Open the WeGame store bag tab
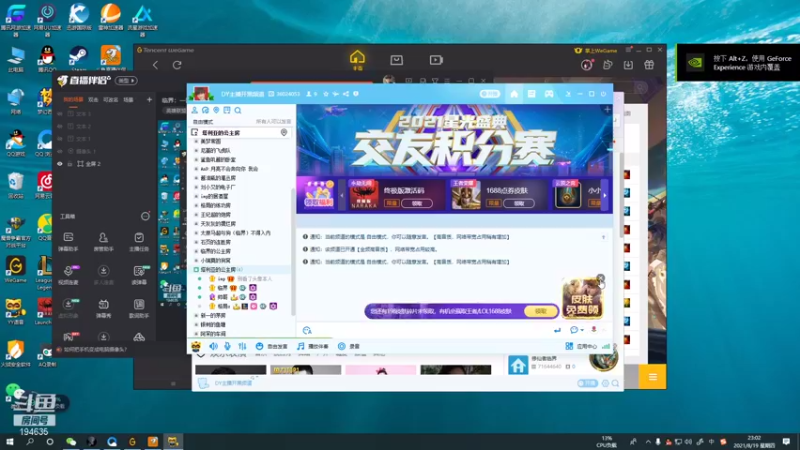 point(396,60)
